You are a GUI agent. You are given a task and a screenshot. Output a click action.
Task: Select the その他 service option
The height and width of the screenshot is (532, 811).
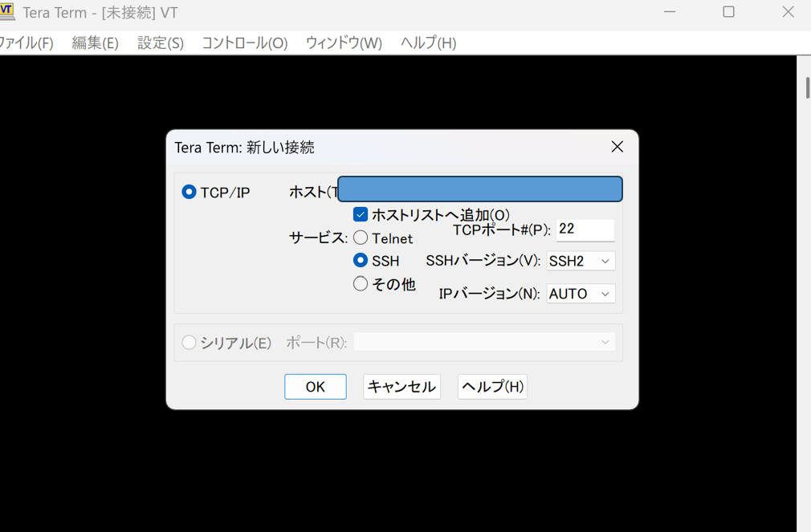361,284
